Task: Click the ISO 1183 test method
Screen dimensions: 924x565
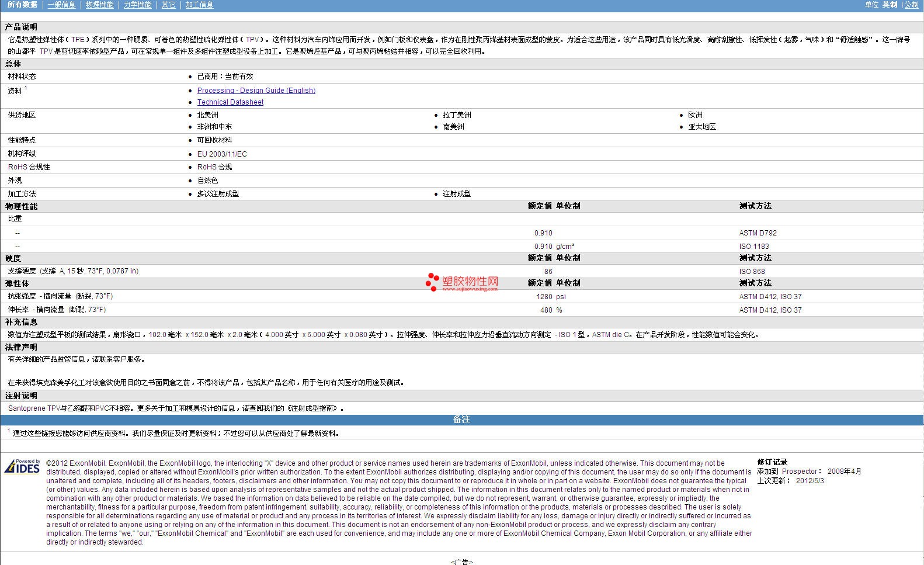Action: [x=754, y=247]
